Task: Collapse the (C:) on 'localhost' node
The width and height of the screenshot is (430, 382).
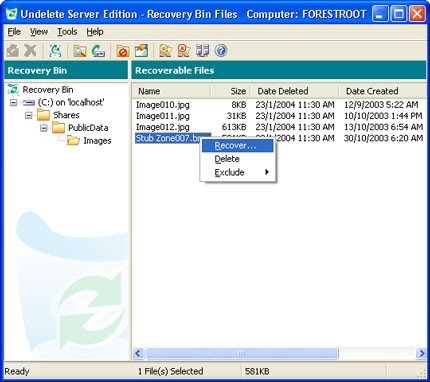Action: pos(13,102)
